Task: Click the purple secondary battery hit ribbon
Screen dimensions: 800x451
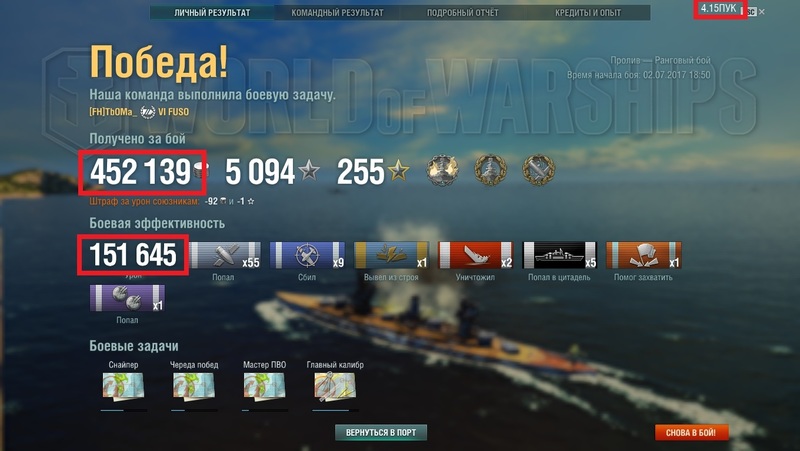Action: tap(127, 298)
